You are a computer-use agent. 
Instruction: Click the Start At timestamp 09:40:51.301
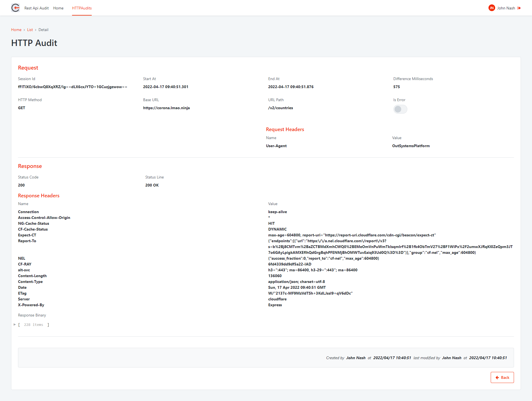click(x=166, y=87)
